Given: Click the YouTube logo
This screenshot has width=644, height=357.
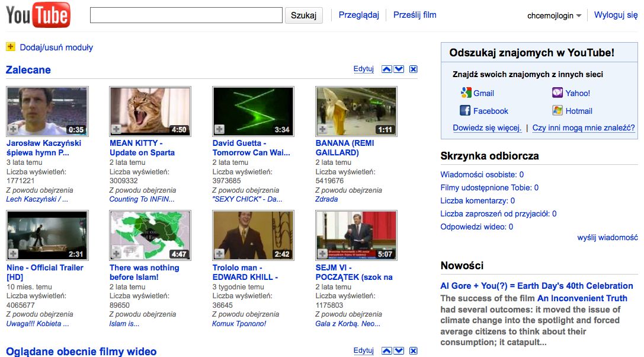Looking at the screenshot, I should pyautogui.click(x=38, y=15).
